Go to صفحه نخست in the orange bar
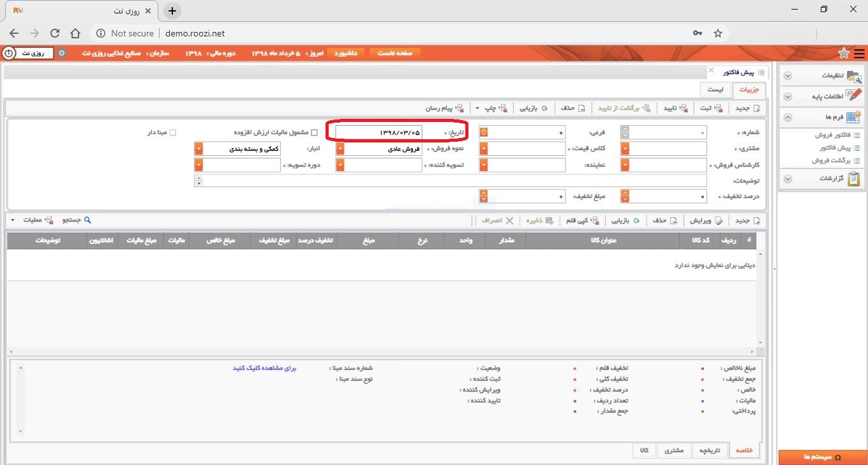 coord(395,53)
